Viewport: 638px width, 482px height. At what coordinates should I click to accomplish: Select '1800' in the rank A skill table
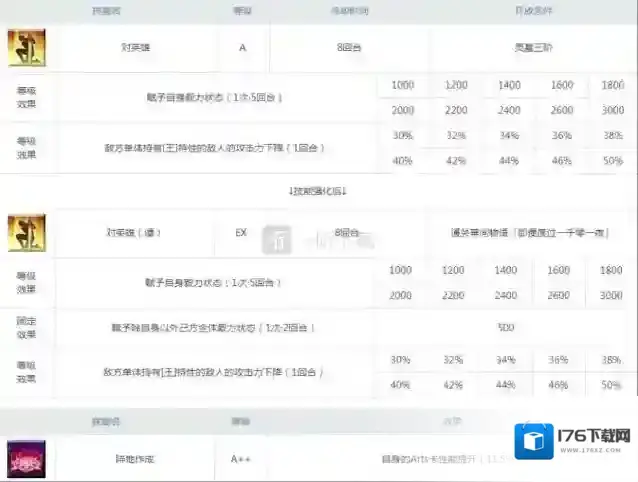pos(612,85)
